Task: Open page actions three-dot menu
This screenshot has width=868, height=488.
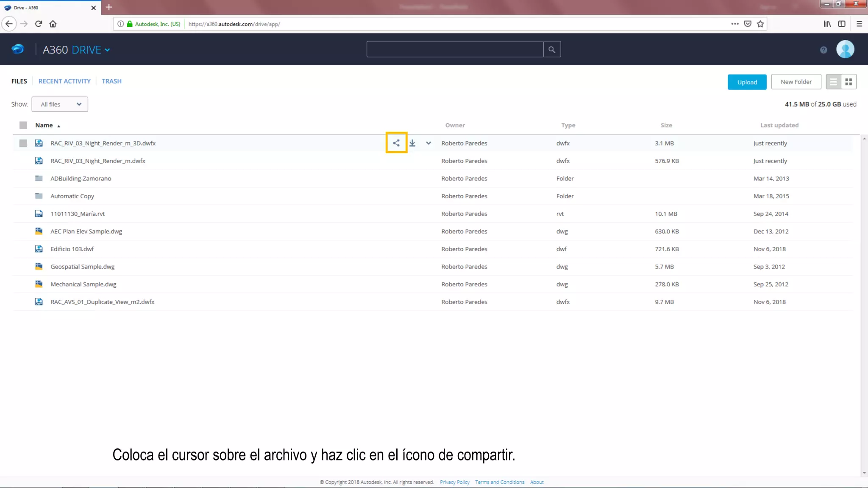Action: pyautogui.click(x=735, y=24)
